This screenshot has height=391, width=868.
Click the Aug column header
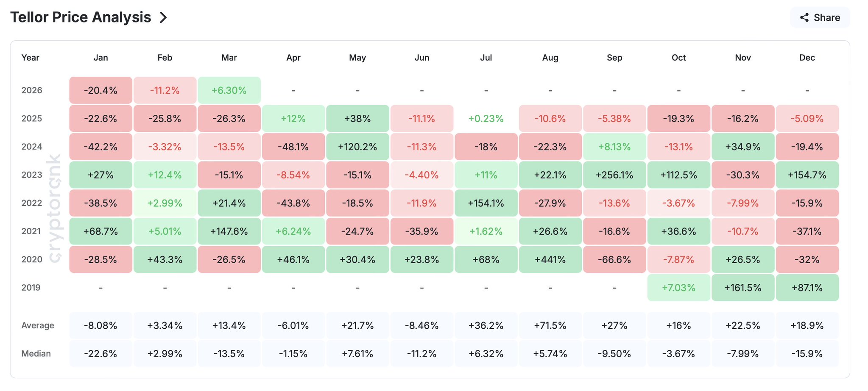pos(550,58)
